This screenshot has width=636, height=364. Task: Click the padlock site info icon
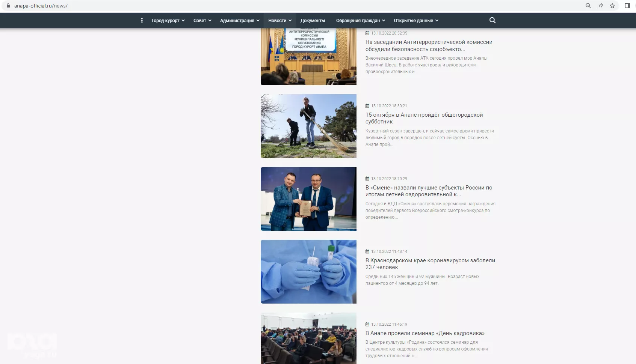coord(8,6)
